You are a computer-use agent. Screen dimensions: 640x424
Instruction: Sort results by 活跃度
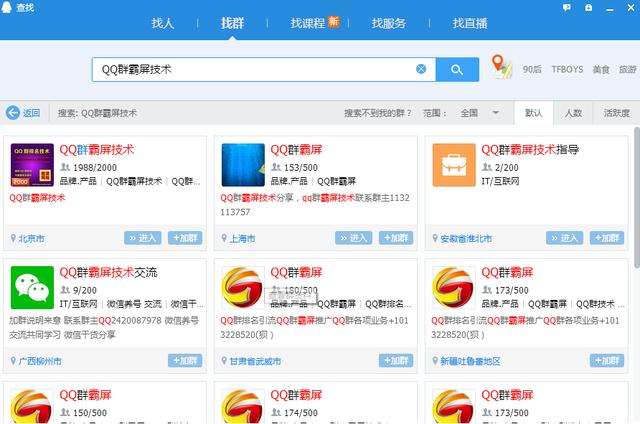point(616,113)
